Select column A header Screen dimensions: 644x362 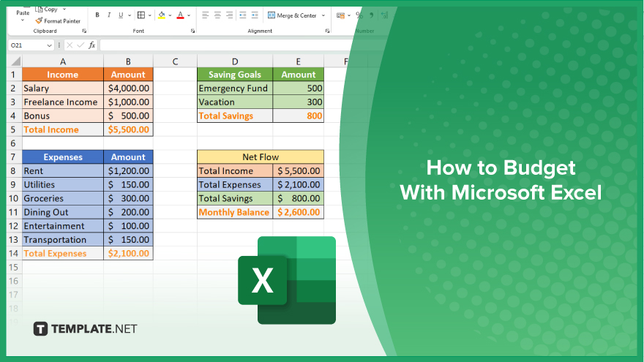[63, 61]
